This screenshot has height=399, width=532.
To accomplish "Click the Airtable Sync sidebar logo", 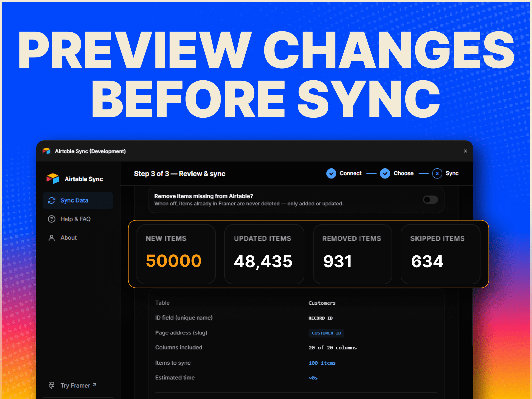I will pos(53,179).
